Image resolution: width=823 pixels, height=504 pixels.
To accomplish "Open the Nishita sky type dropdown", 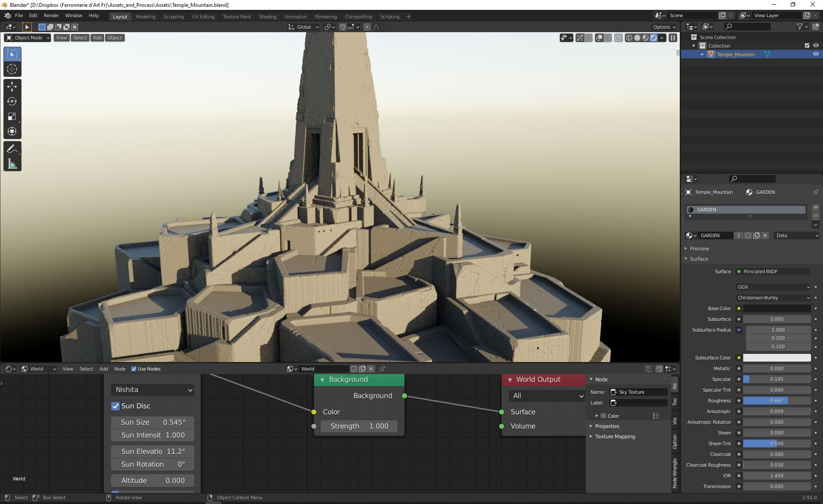I will 153,390.
